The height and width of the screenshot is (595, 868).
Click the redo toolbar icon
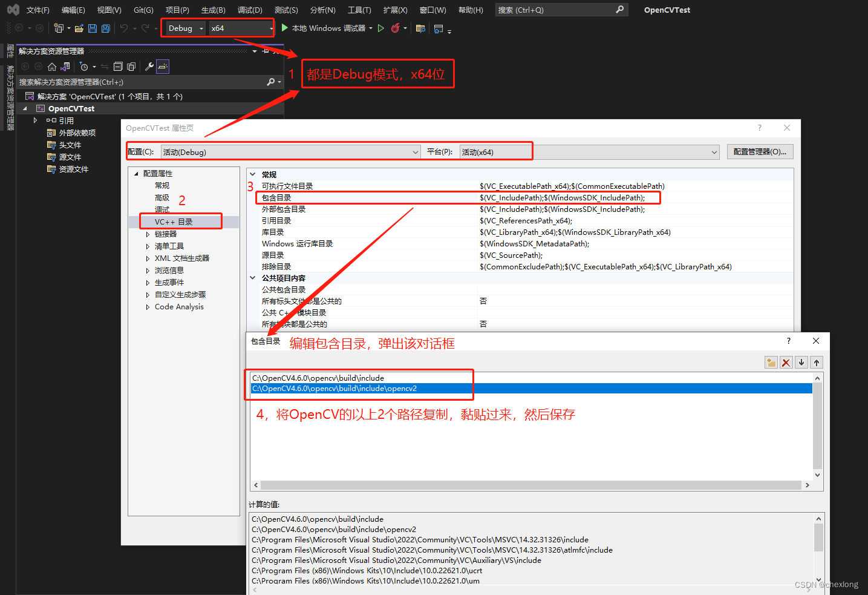pyautogui.click(x=145, y=28)
